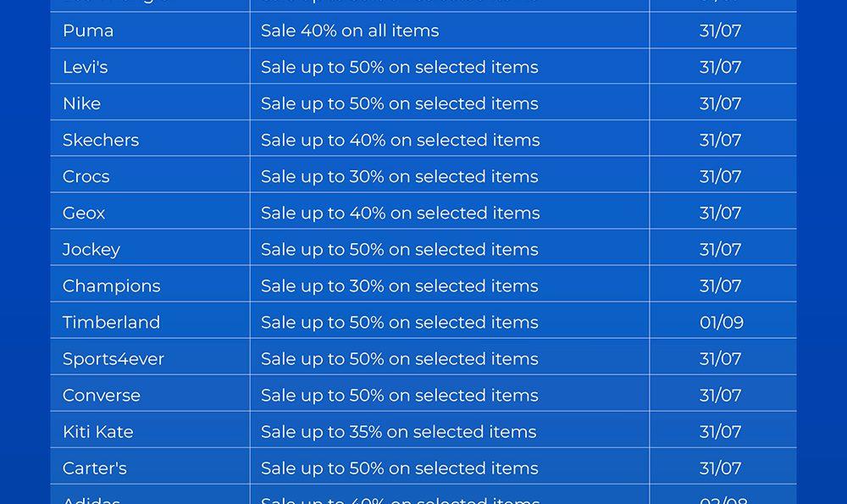Select the 01/09 date in Timberland row

tap(721, 323)
